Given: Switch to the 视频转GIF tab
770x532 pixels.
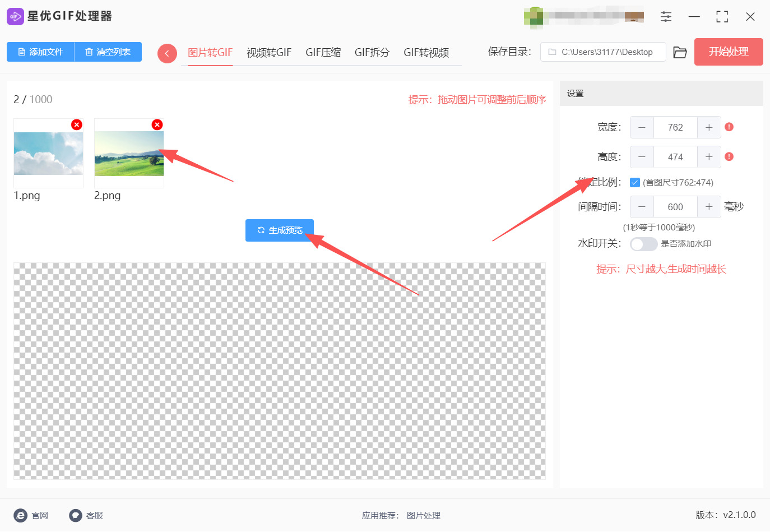Looking at the screenshot, I should pyautogui.click(x=269, y=52).
